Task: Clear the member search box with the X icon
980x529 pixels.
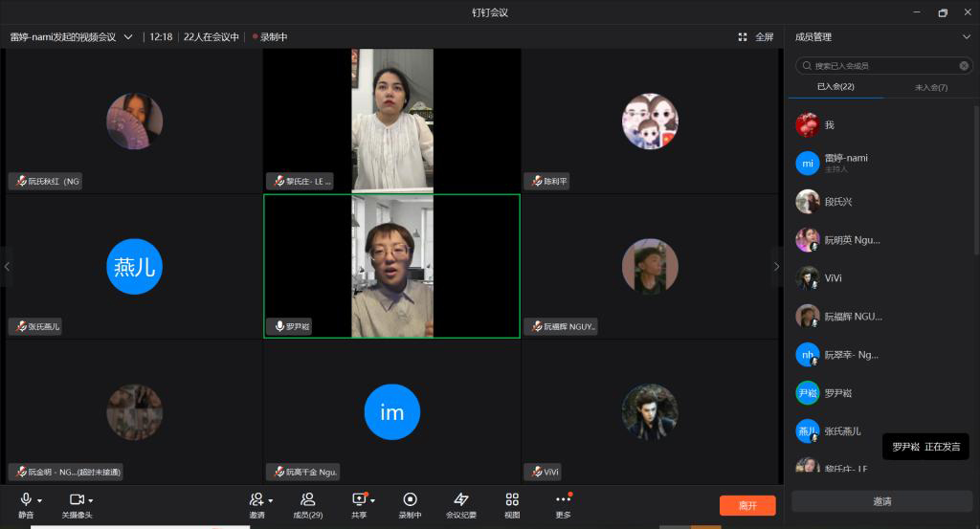Action: pos(964,66)
